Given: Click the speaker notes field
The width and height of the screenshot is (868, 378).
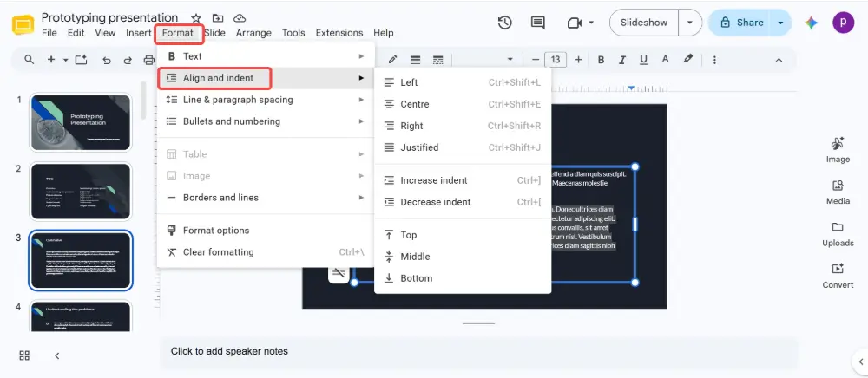Looking at the screenshot, I should (479, 351).
